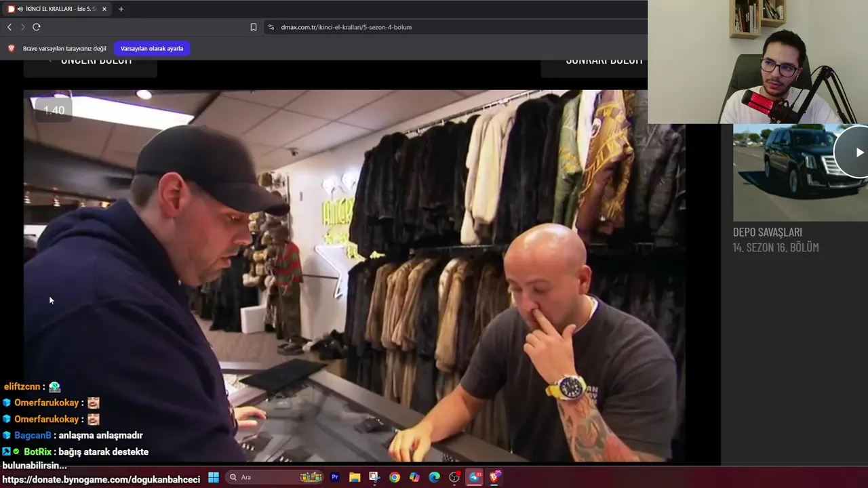Click the taskbar search box 'Ara'

click(x=275, y=477)
